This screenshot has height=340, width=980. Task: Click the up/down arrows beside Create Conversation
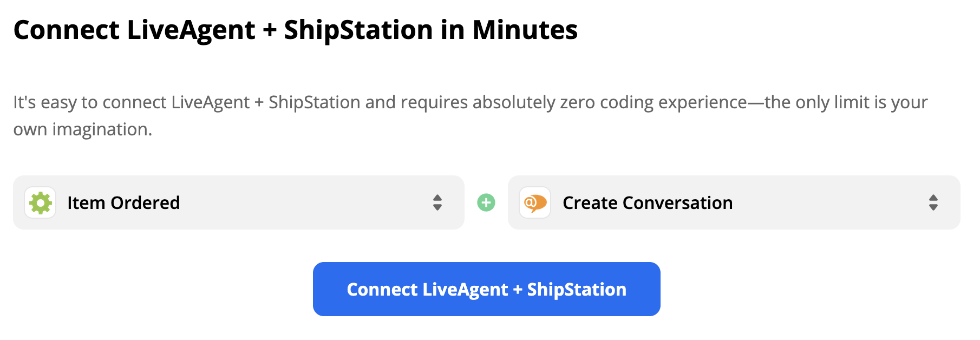[x=933, y=202]
